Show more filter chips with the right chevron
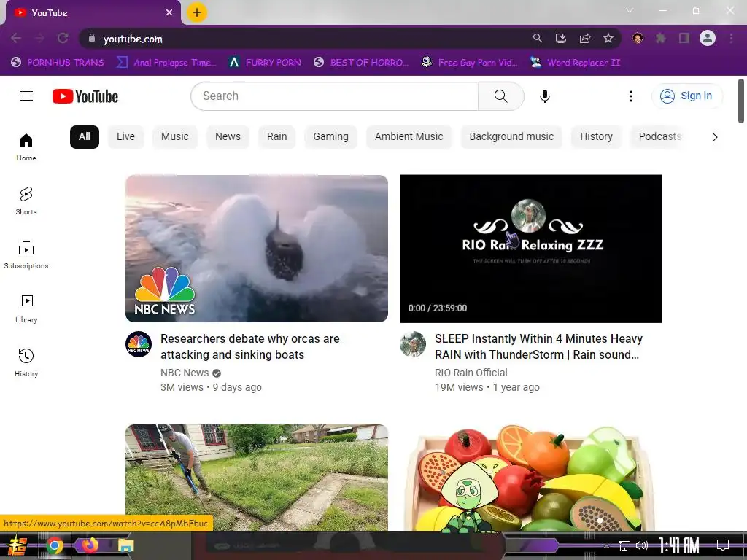Image resolution: width=747 pixels, height=560 pixels. 714,137
